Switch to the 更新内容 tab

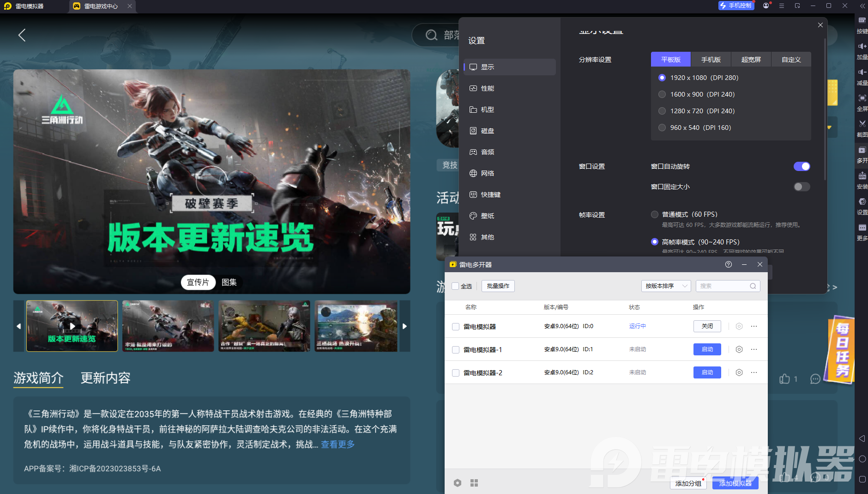(106, 378)
